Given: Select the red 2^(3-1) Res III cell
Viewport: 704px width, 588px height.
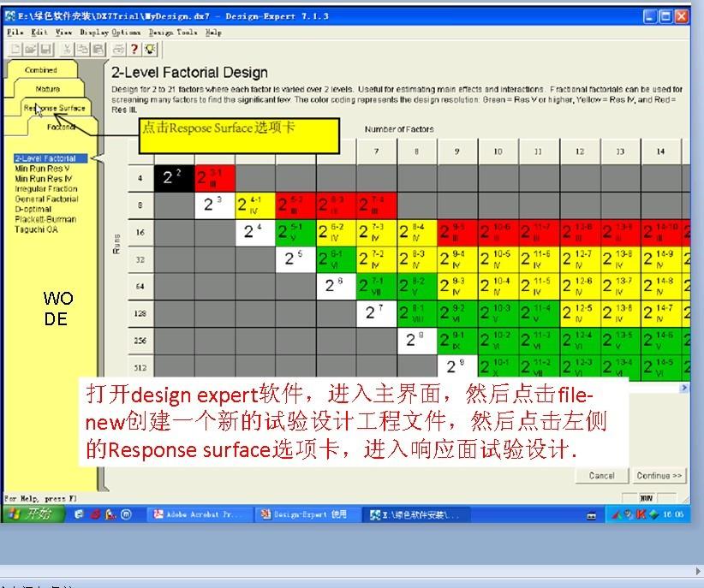Looking at the screenshot, I should 215,178.
